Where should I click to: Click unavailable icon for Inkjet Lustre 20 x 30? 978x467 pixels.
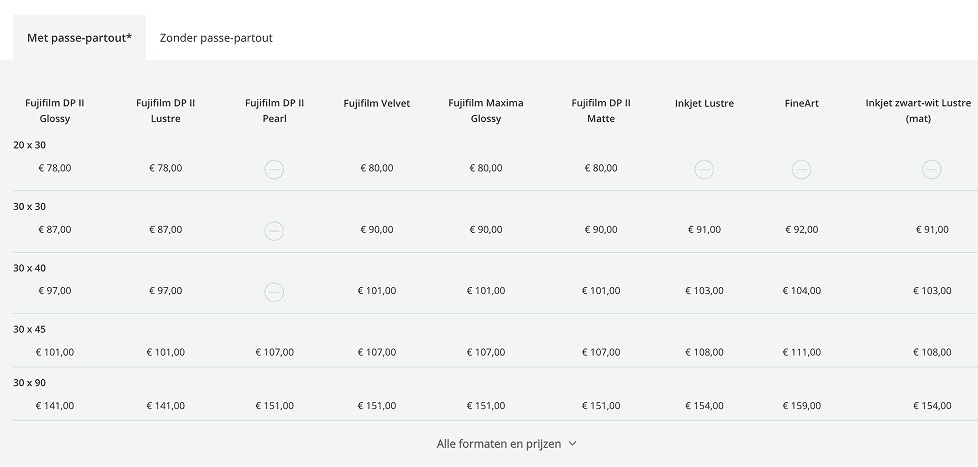click(704, 169)
